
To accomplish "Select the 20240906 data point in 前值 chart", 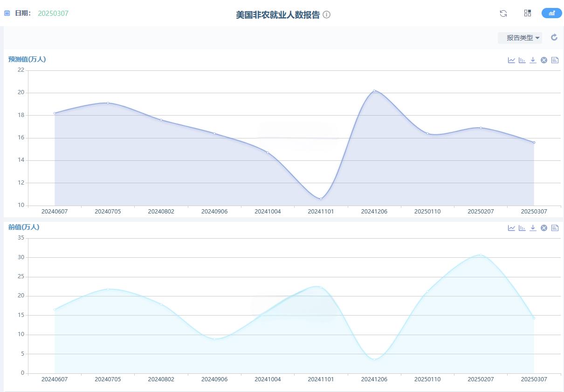I will (214, 339).
